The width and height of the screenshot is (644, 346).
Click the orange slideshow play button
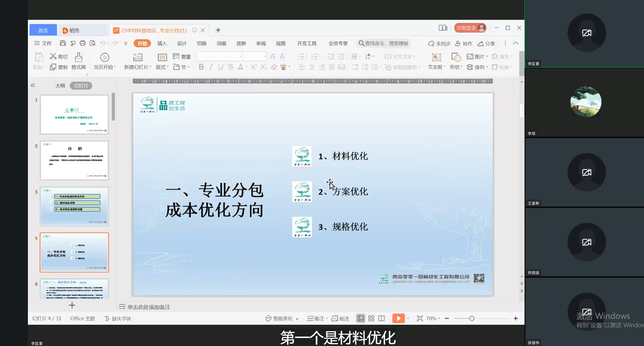[x=398, y=318]
